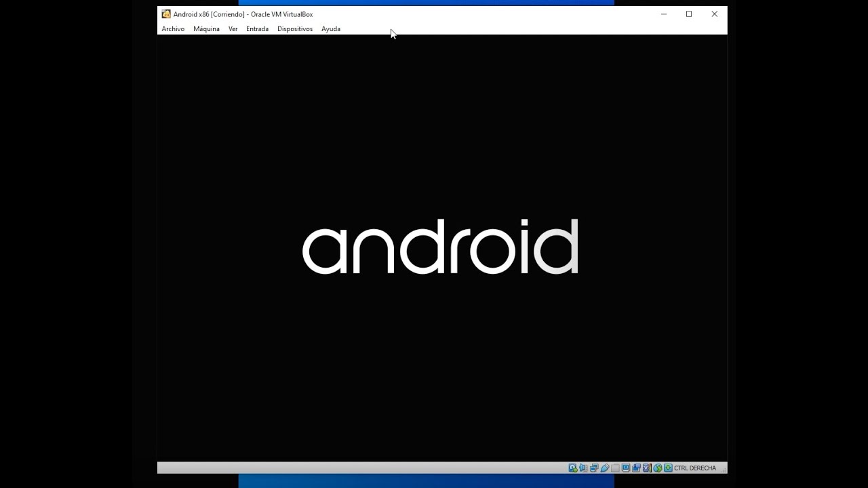The height and width of the screenshot is (488, 868).
Task: Expand the Entrada menu
Action: (257, 29)
